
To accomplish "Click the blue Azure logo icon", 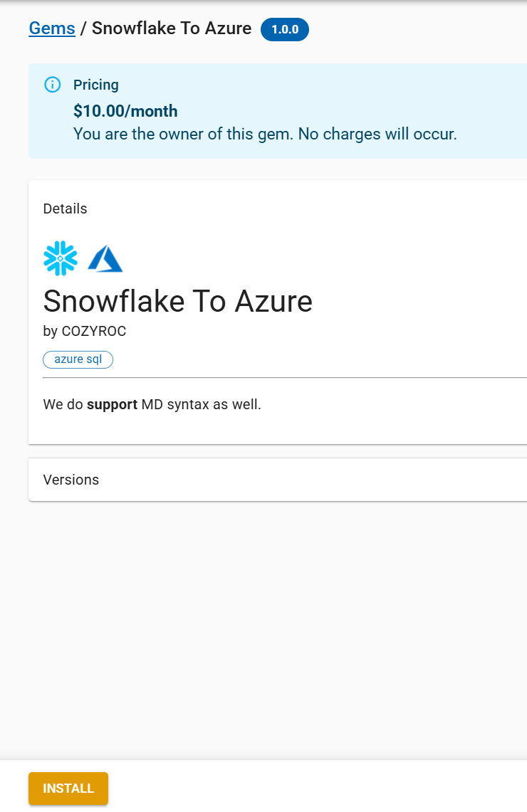I will tap(105, 259).
